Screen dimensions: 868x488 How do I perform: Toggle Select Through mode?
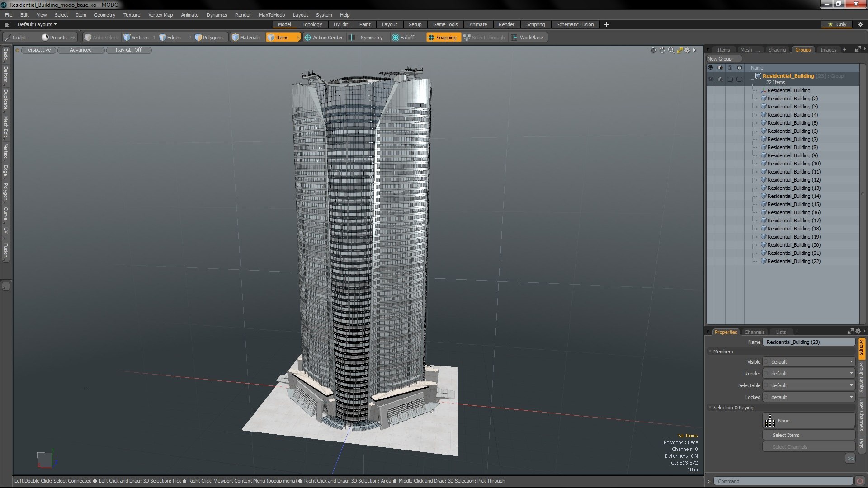(485, 38)
